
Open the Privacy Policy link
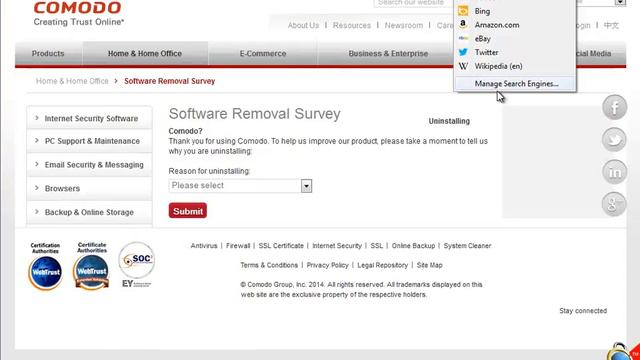pyautogui.click(x=328, y=265)
